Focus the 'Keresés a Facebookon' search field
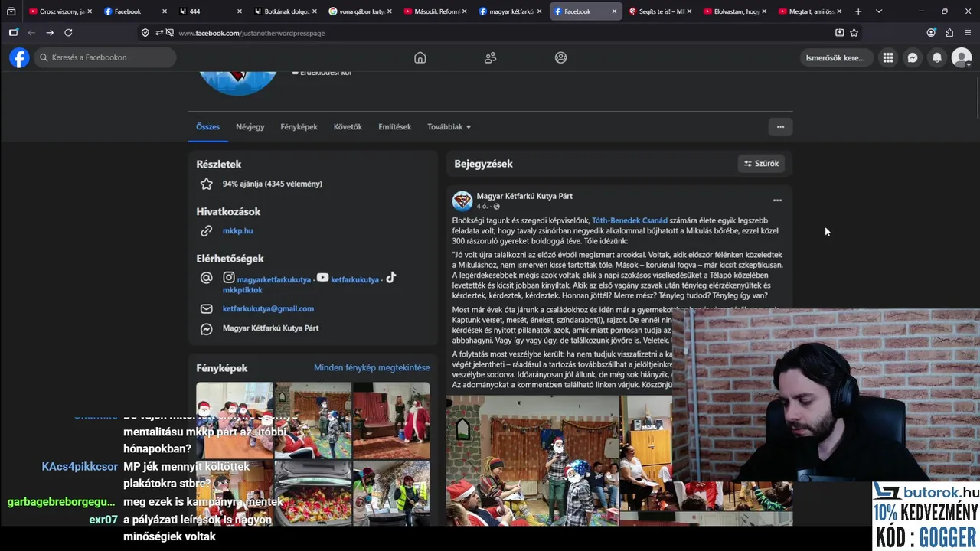Image resolution: width=980 pixels, height=551 pixels. [105, 57]
